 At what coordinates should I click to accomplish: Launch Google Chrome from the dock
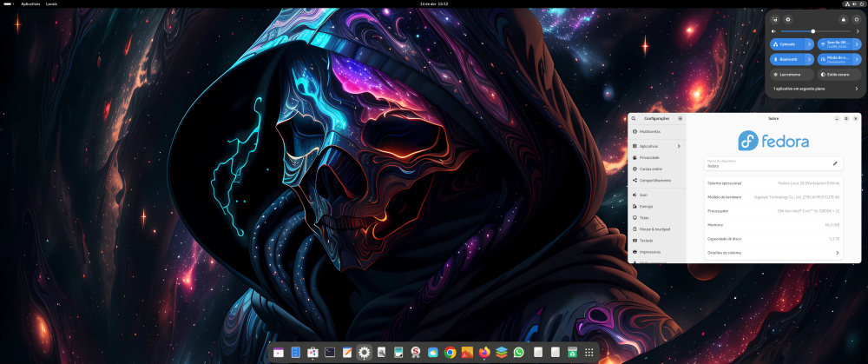coord(450,352)
